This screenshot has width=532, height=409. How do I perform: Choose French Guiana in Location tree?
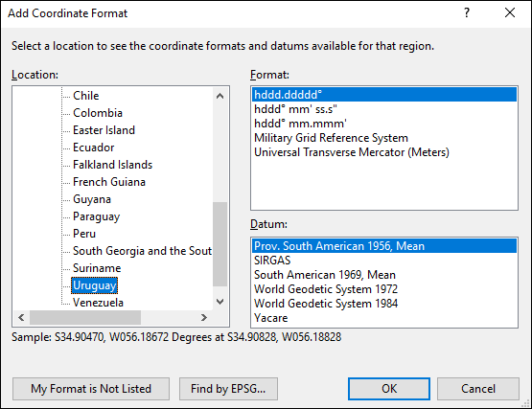tap(109, 182)
